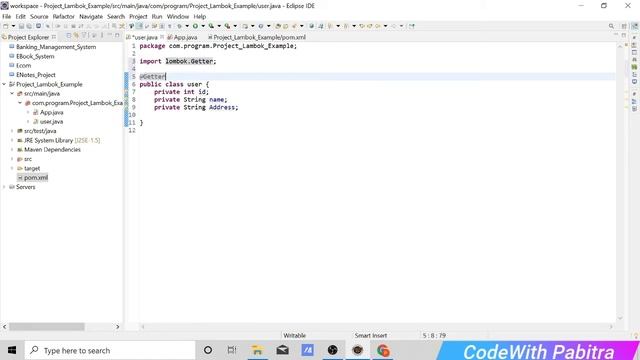The width and height of the screenshot is (640, 360).
Task: Expand the src/test/java folder
Action: pos(12,131)
